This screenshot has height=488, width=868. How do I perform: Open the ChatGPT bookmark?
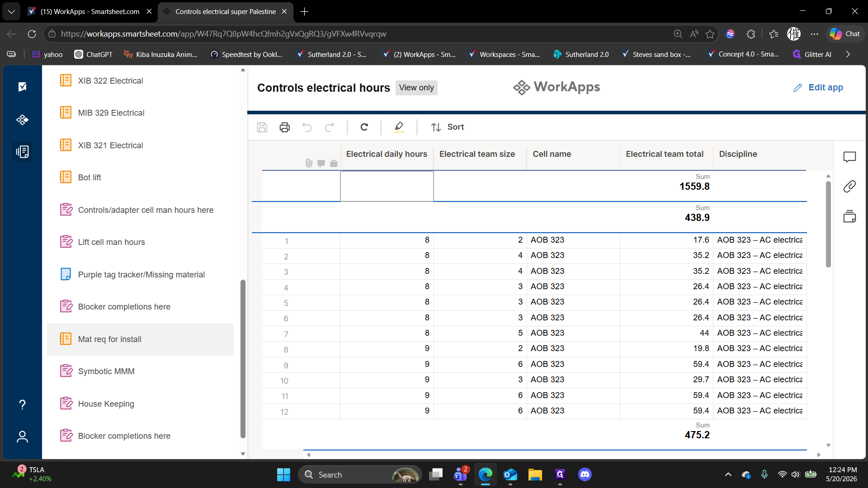tap(94, 54)
